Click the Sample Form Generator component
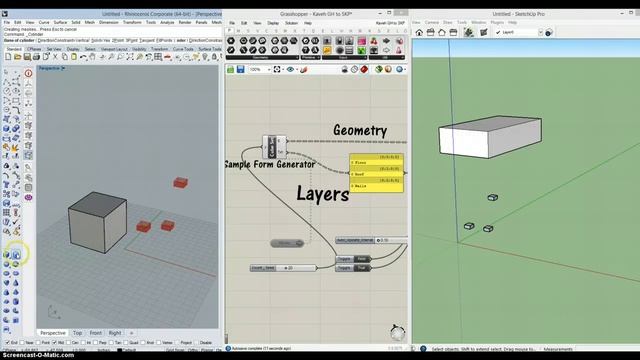This screenshot has height=360, width=640. 274,147
